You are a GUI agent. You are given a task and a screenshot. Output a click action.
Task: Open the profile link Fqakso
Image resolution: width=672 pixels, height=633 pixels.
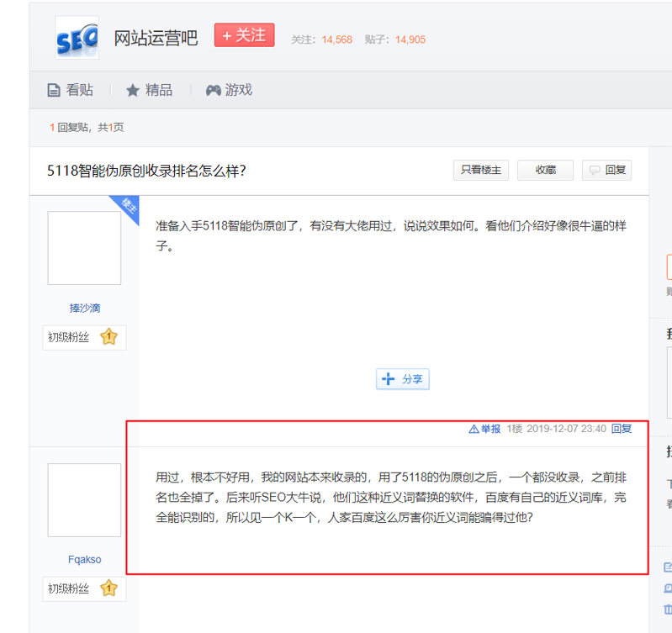pyautogui.click(x=85, y=560)
